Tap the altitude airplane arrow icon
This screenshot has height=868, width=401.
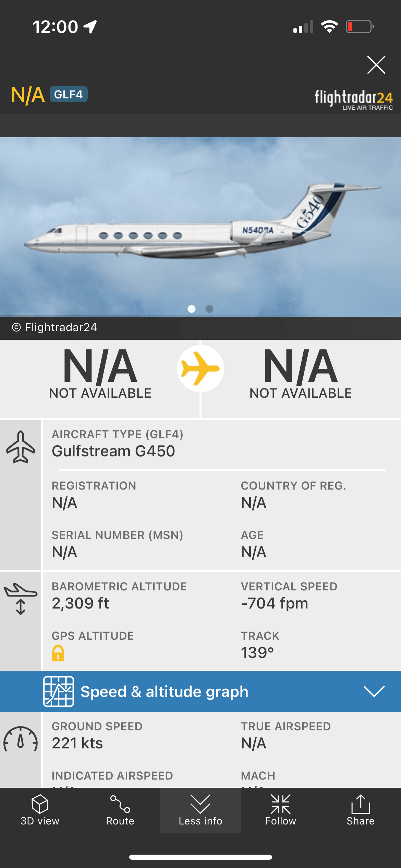(x=21, y=599)
